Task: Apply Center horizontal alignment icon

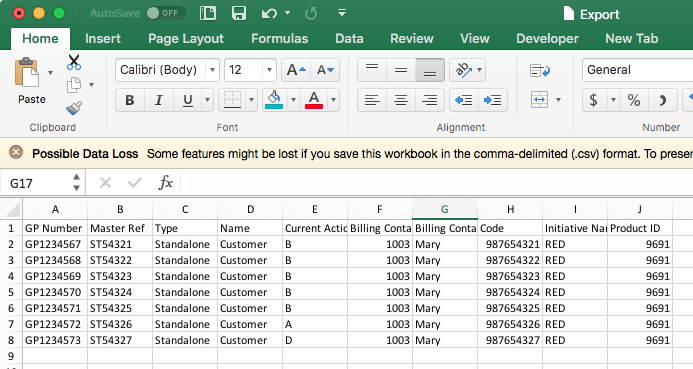Action: [401, 100]
